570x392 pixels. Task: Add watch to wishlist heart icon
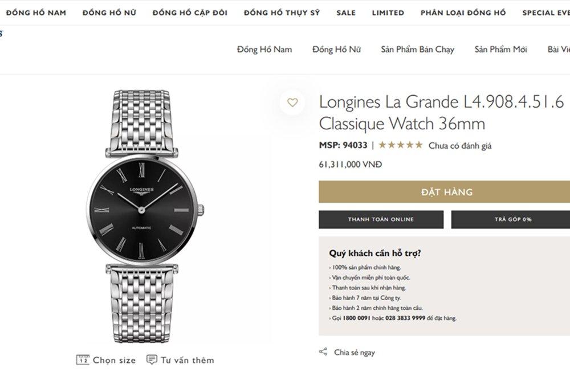(292, 103)
